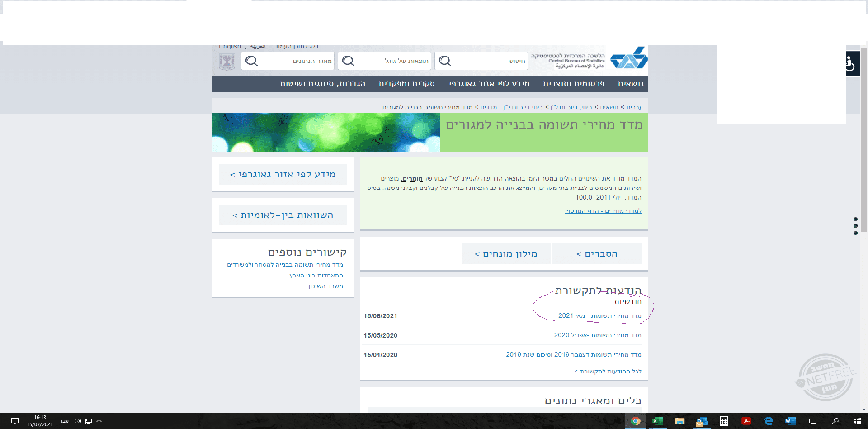Switch the site language to English

pyautogui.click(x=230, y=46)
